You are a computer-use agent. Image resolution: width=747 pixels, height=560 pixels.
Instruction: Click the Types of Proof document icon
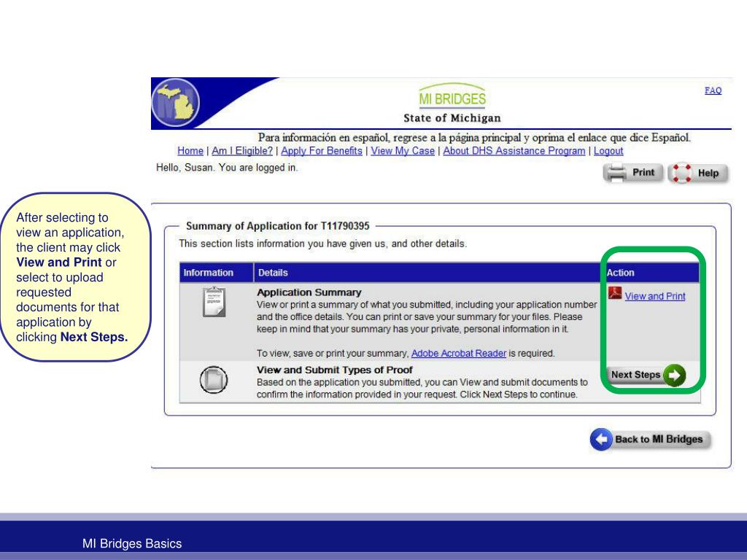[214, 379]
